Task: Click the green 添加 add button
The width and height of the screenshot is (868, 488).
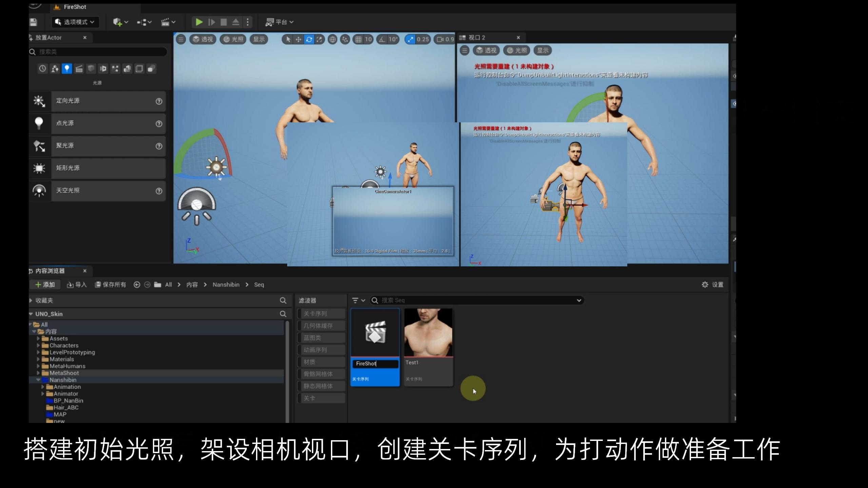Action: click(45, 285)
